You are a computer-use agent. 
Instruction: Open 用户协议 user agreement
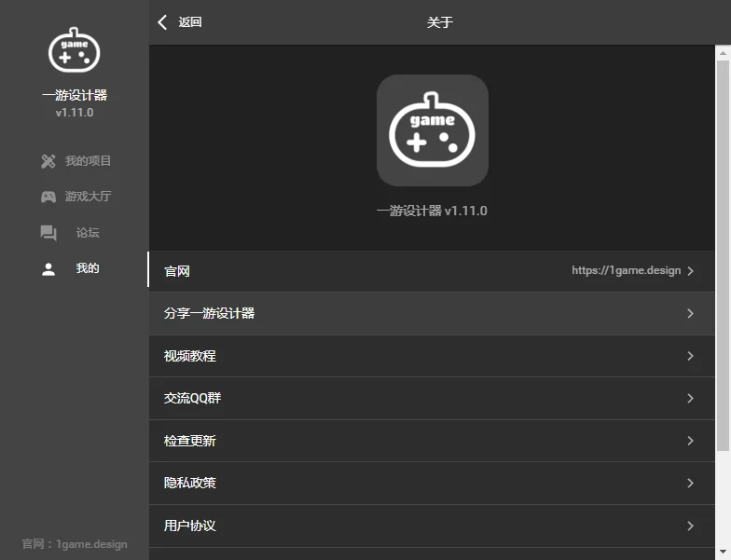click(x=432, y=526)
